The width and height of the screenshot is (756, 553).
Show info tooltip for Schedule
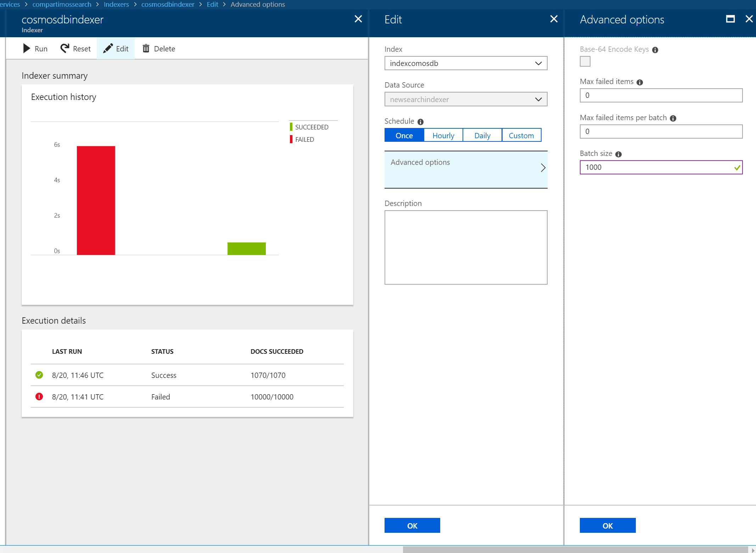click(x=421, y=122)
